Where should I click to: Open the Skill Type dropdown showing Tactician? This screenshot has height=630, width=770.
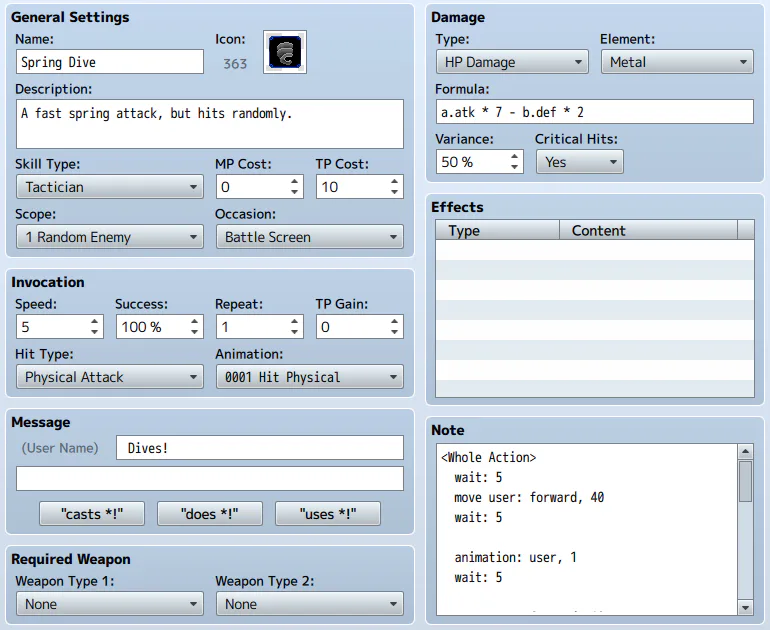click(110, 187)
